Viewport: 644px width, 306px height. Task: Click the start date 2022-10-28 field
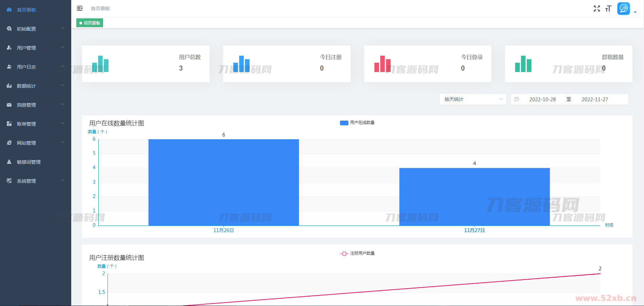coord(542,100)
